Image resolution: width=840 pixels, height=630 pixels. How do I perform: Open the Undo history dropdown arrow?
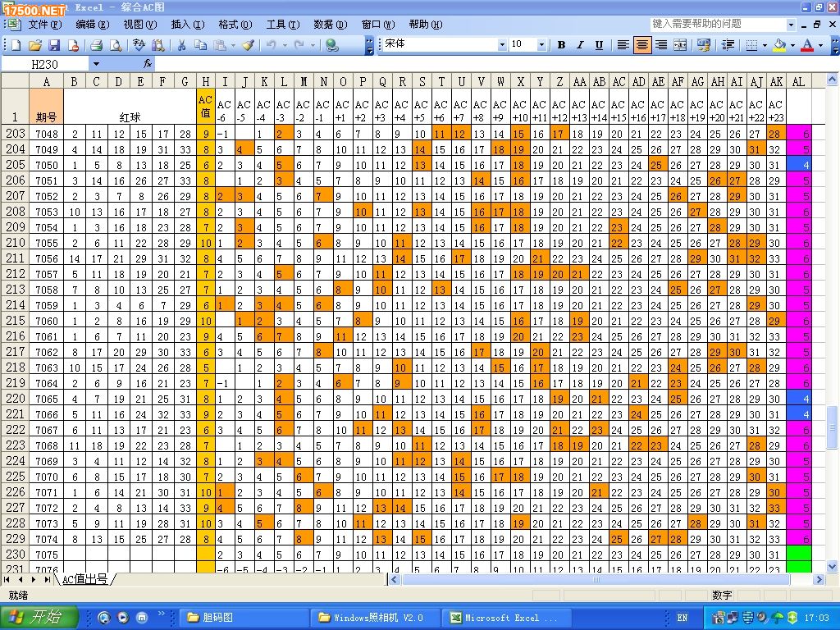pyautogui.click(x=285, y=46)
